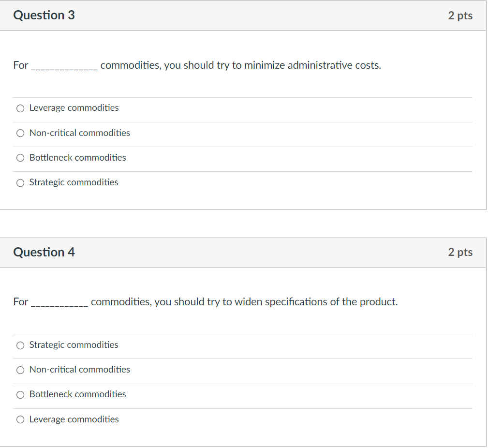The height and width of the screenshot is (448, 488).
Task: Click the Leverage commodities label text
Action: coord(74,108)
